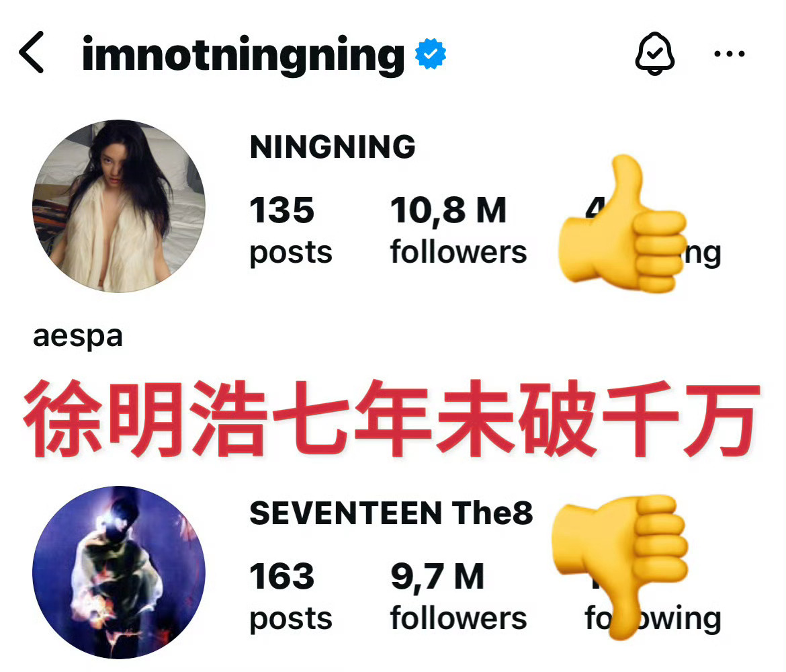Tap the partially hidden following label of NINGNING
Viewport: 786px width, 672px height.
tap(702, 254)
